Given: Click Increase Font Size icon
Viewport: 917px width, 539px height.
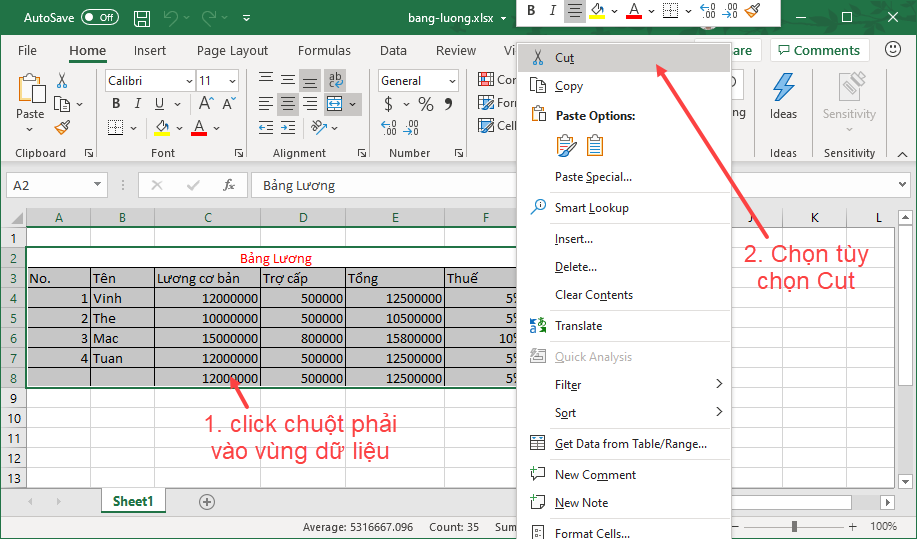Looking at the screenshot, I should click(x=206, y=103).
